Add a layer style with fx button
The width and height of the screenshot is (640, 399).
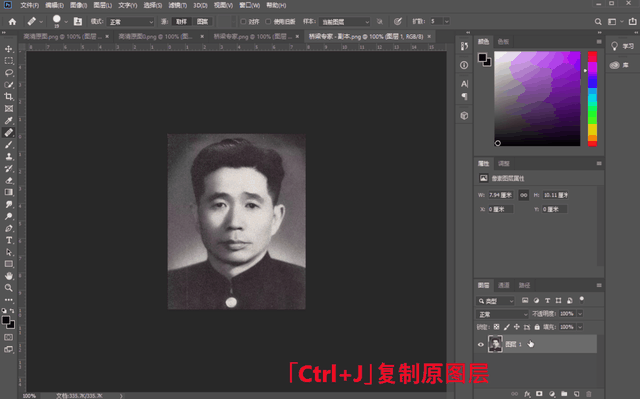pyautogui.click(x=527, y=394)
